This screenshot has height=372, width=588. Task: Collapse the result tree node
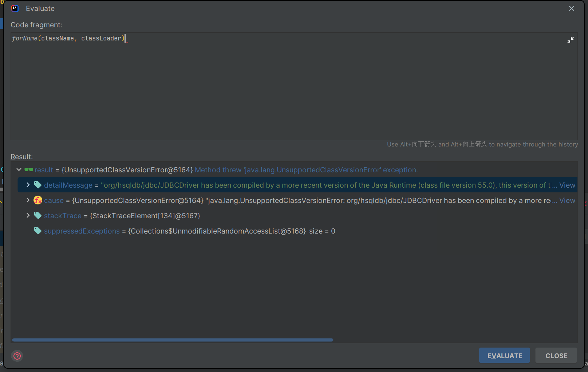(19, 170)
